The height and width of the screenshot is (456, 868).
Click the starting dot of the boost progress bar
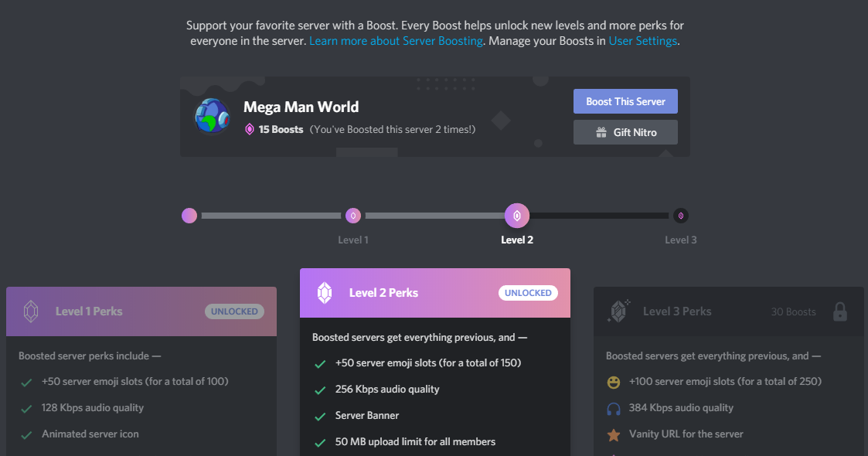(x=189, y=216)
